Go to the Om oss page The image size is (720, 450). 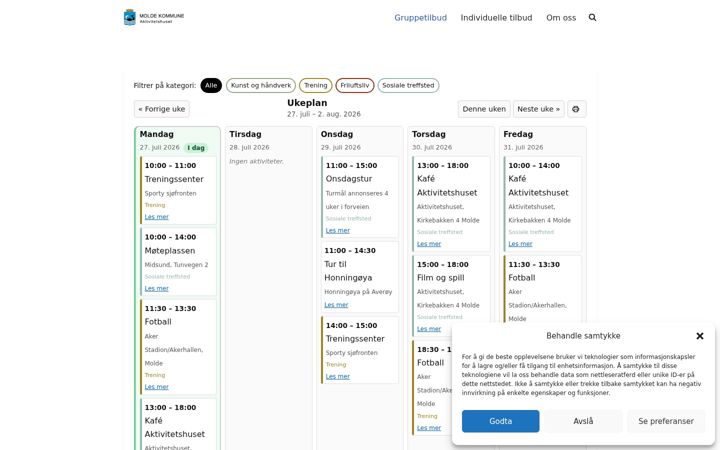pyautogui.click(x=561, y=17)
